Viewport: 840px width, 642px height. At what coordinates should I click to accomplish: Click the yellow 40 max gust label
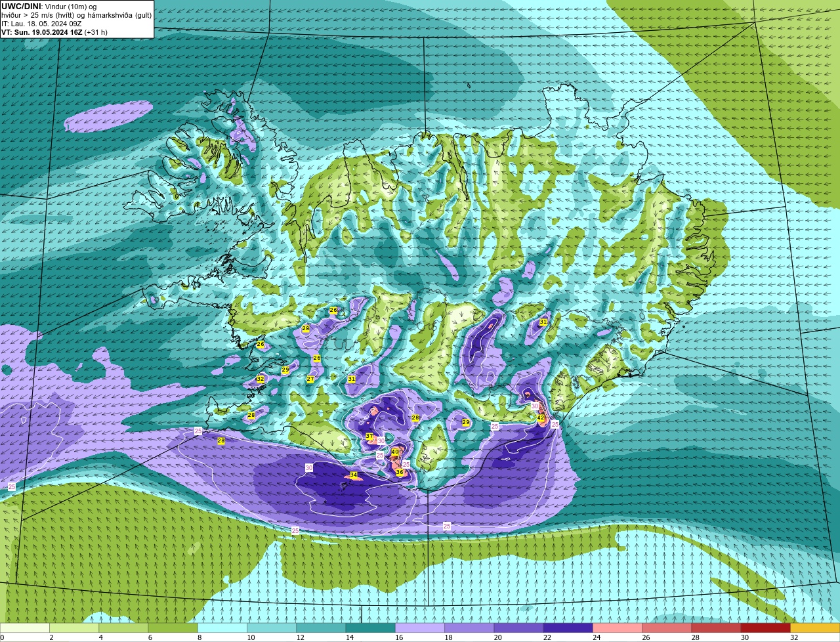(395, 452)
